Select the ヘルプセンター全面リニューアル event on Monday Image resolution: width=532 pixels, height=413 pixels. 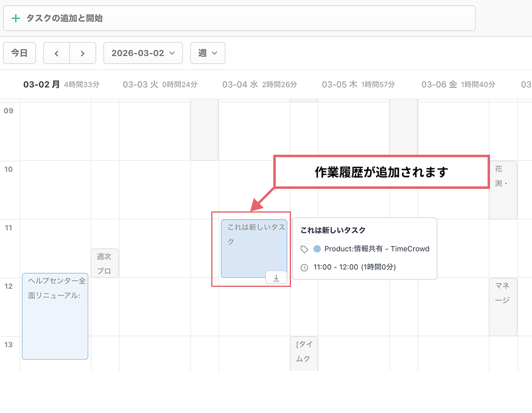(x=55, y=316)
